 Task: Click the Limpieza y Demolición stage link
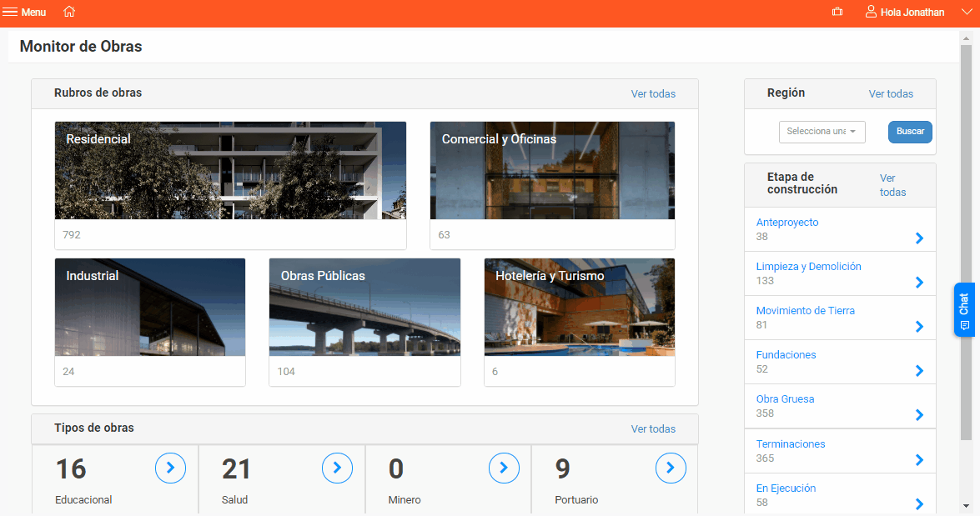point(809,267)
